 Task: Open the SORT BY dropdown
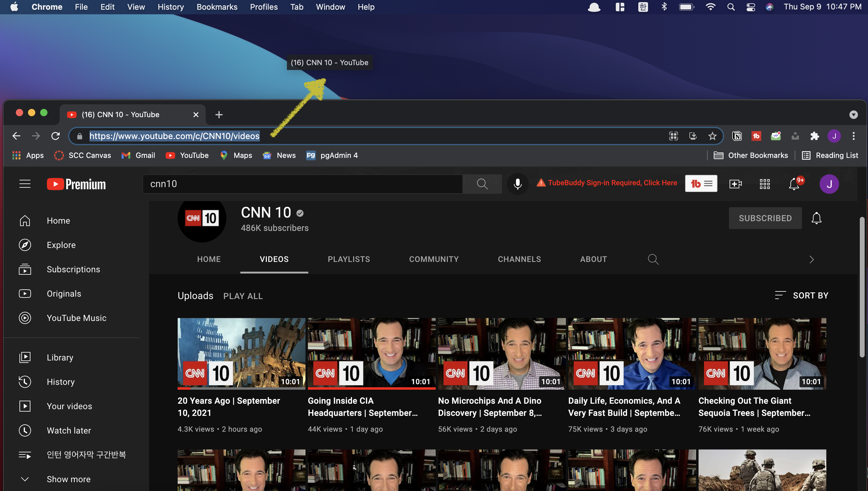(802, 295)
